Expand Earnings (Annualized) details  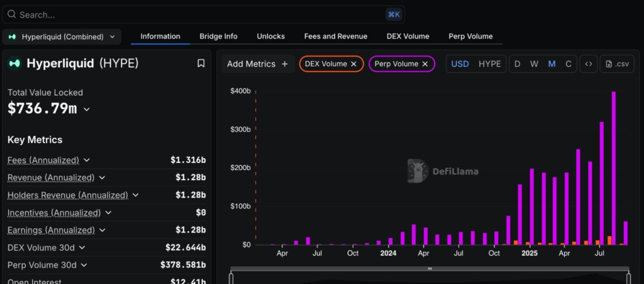[103, 230]
